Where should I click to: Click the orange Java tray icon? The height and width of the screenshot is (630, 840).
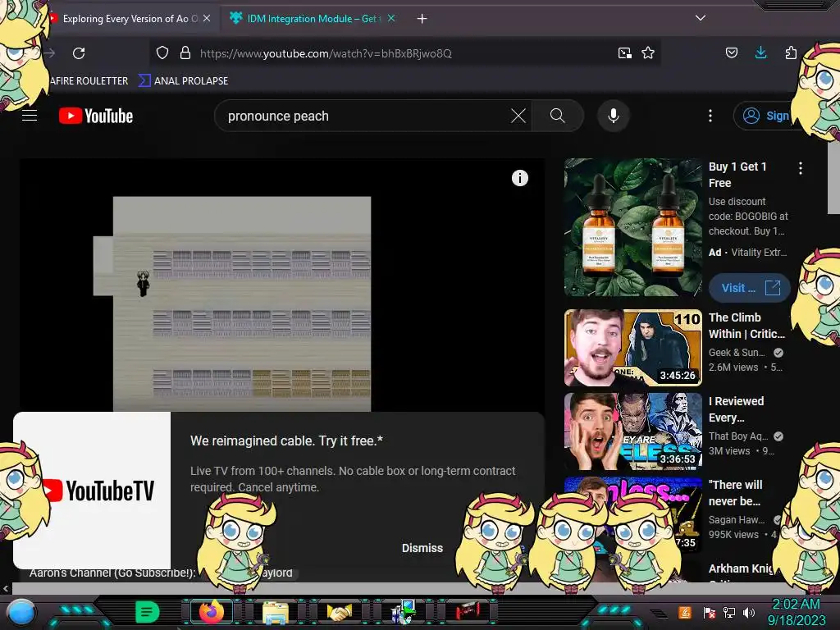(685, 612)
